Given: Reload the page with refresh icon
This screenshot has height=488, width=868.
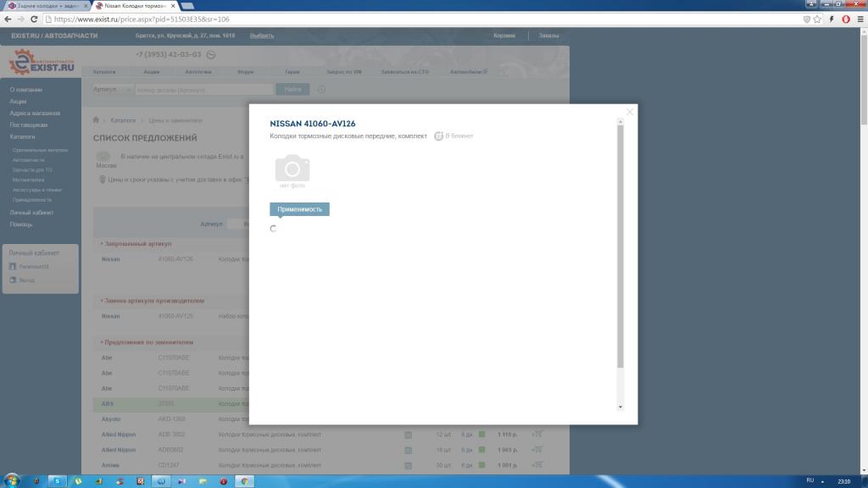Looking at the screenshot, I should point(34,19).
